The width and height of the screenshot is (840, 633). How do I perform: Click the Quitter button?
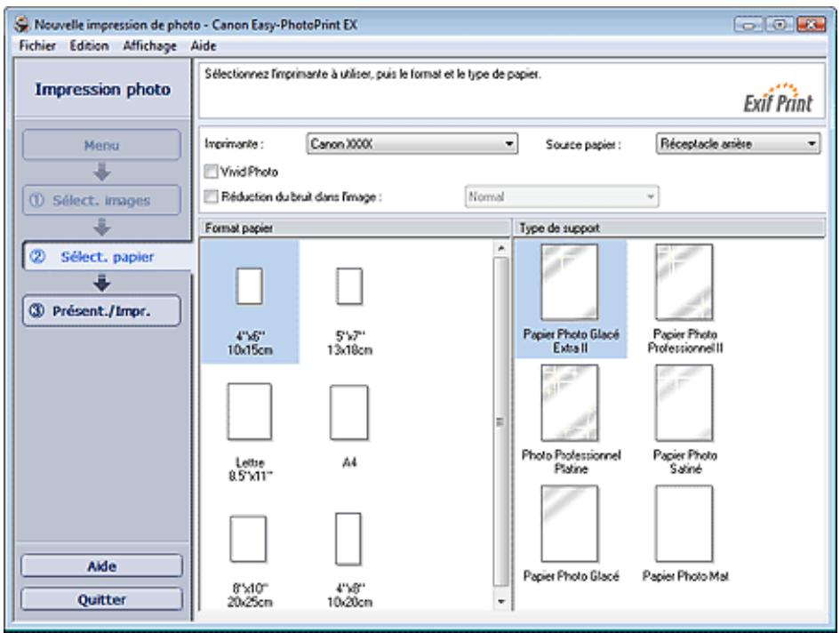tap(102, 599)
